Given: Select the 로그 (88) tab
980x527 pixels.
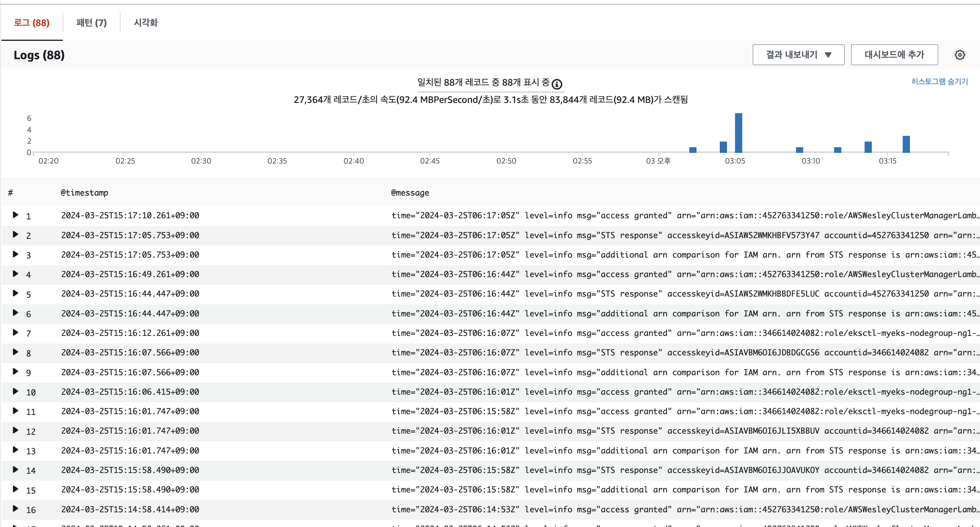Looking at the screenshot, I should point(32,23).
